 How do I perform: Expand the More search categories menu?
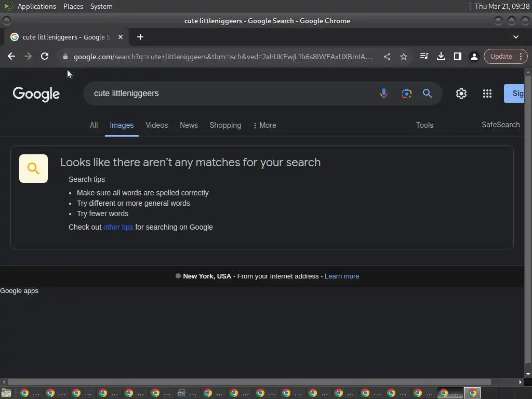pos(264,125)
